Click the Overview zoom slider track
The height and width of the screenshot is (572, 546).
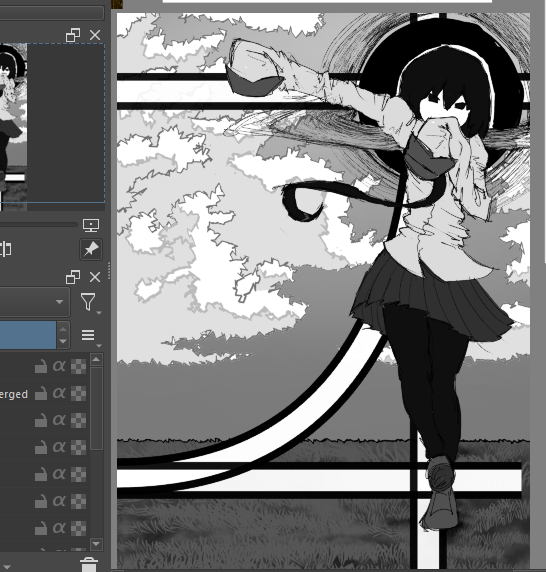(38, 225)
